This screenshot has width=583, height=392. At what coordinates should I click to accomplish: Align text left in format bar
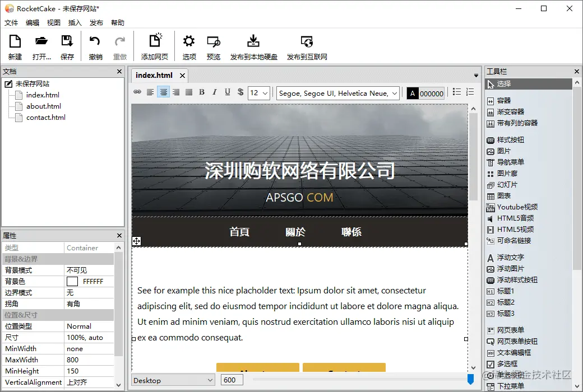tap(150, 92)
